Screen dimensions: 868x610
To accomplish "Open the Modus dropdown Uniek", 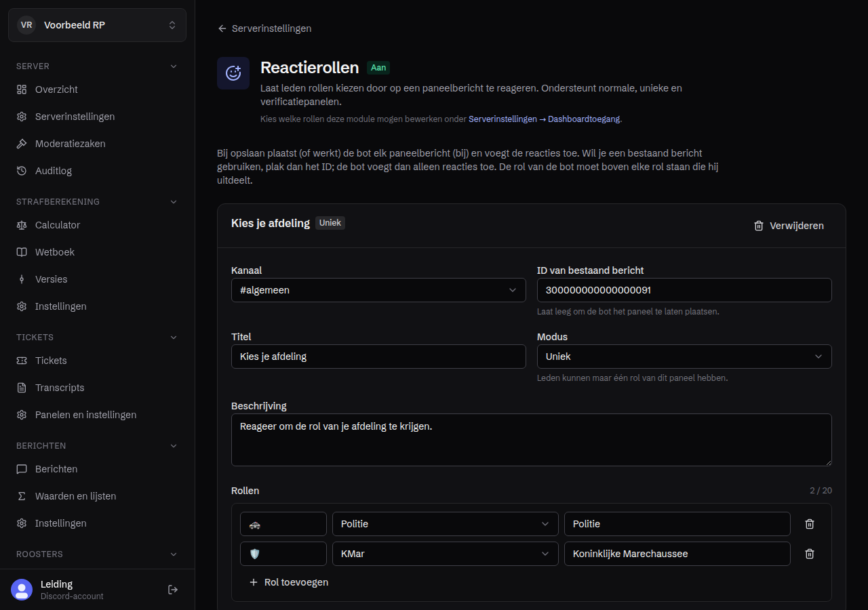I will tap(684, 357).
